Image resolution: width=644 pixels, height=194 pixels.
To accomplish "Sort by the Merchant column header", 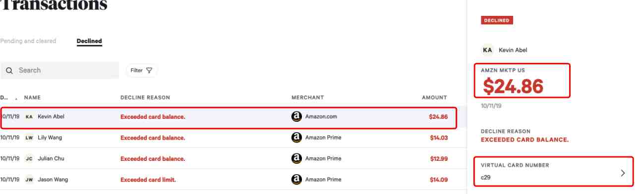I will [308, 97].
